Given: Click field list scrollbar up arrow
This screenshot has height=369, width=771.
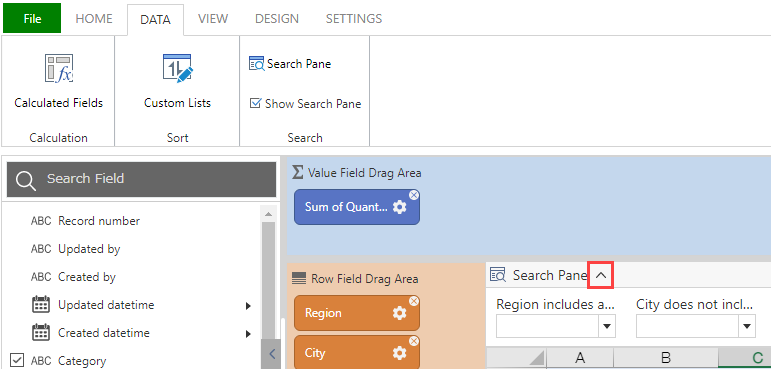Looking at the screenshot, I should coord(268,214).
